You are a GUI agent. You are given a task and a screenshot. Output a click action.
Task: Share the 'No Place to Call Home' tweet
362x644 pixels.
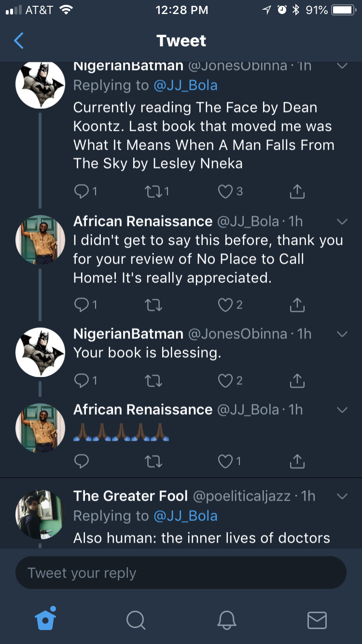[x=297, y=305]
